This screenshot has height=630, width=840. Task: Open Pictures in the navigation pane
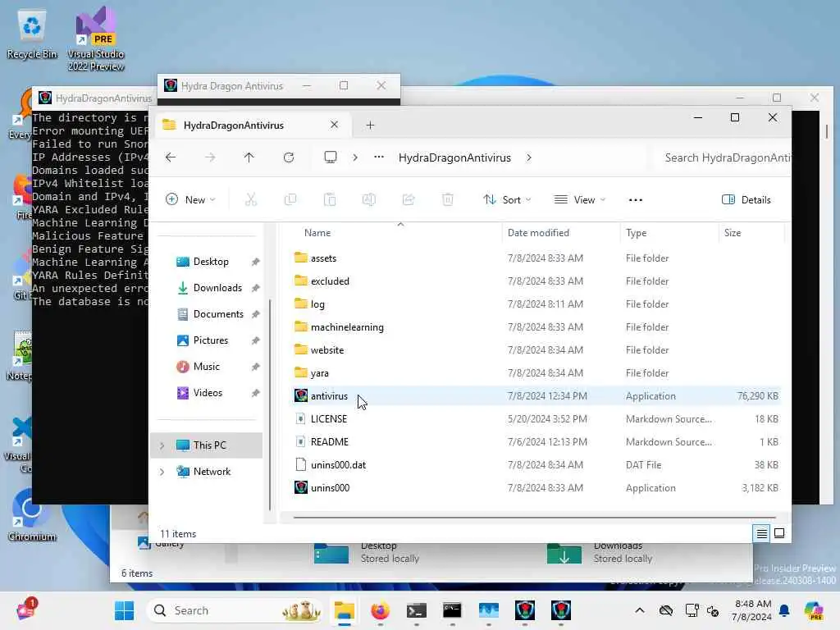(x=211, y=340)
